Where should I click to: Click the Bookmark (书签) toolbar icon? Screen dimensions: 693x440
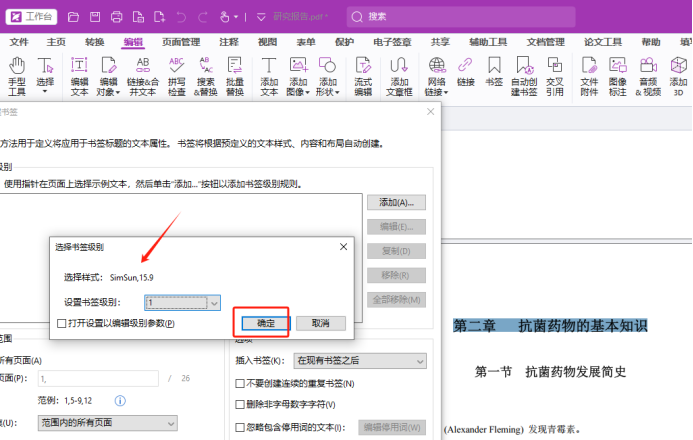(494, 70)
